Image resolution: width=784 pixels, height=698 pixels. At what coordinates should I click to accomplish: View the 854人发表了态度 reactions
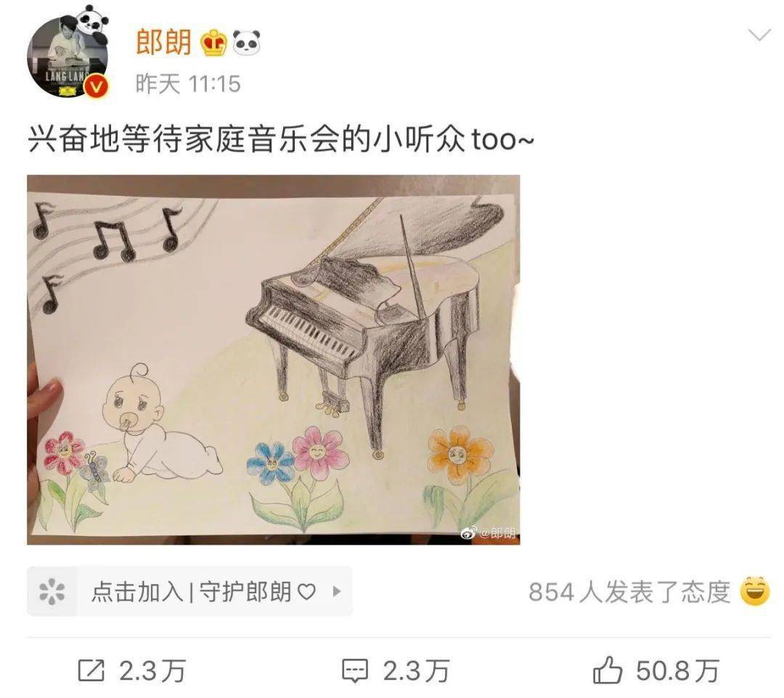629,592
